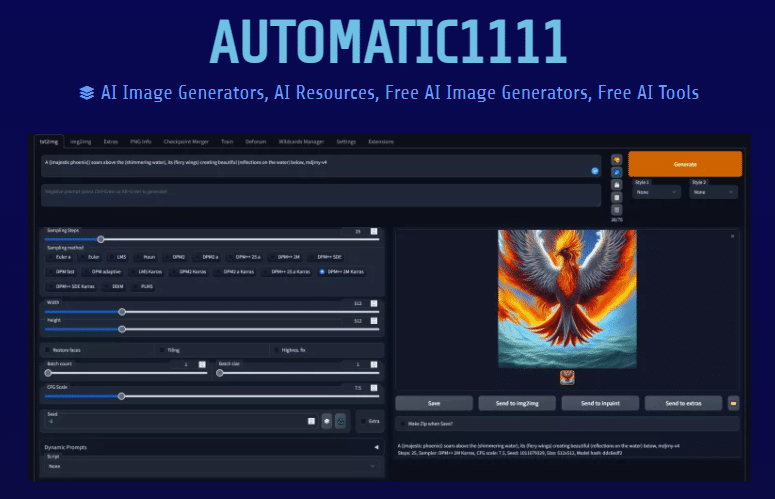Enable the Tiling checkbox

(162, 350)
